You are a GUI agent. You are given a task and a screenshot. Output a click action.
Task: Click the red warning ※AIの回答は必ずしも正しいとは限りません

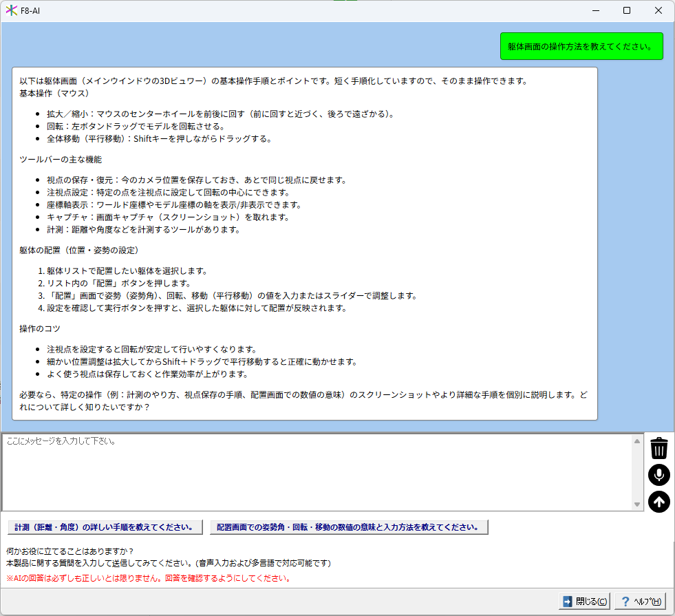(x=149, y=579)
